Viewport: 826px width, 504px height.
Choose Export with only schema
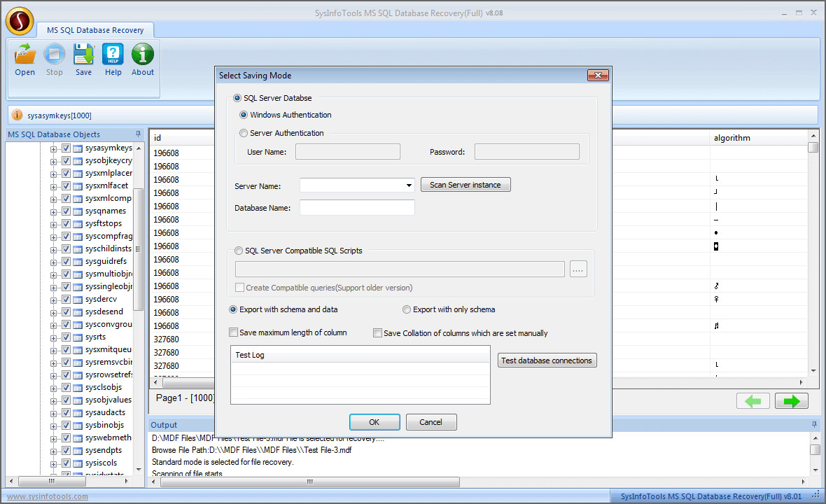pos(407,309)
